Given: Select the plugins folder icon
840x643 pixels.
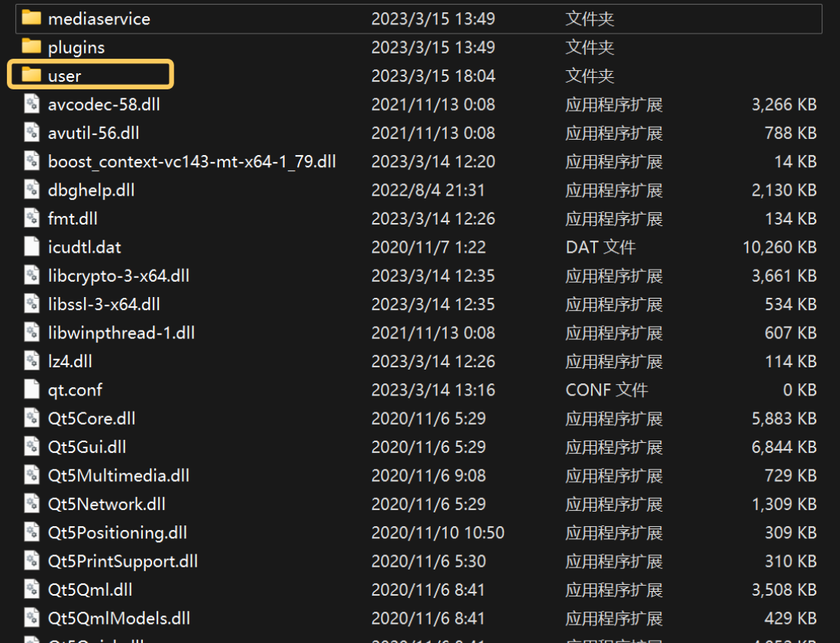Looking at the screenshot, I should 31,46.
